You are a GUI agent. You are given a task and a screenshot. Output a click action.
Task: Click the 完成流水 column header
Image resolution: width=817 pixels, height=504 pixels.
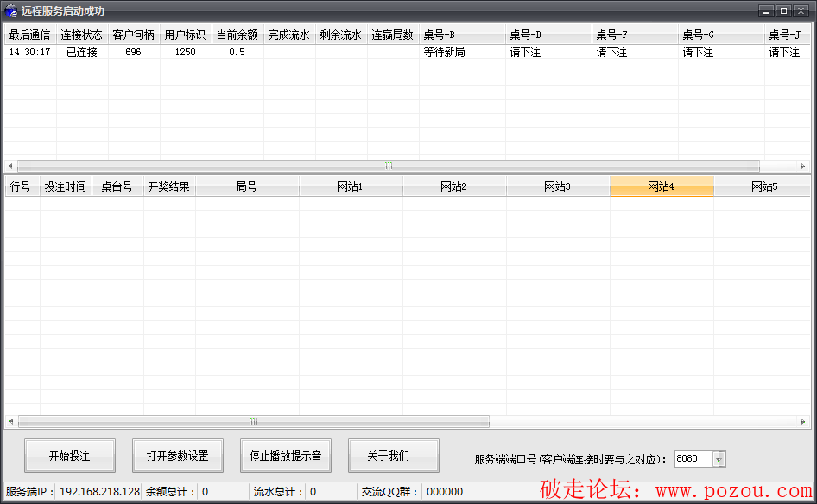[289, 35]
